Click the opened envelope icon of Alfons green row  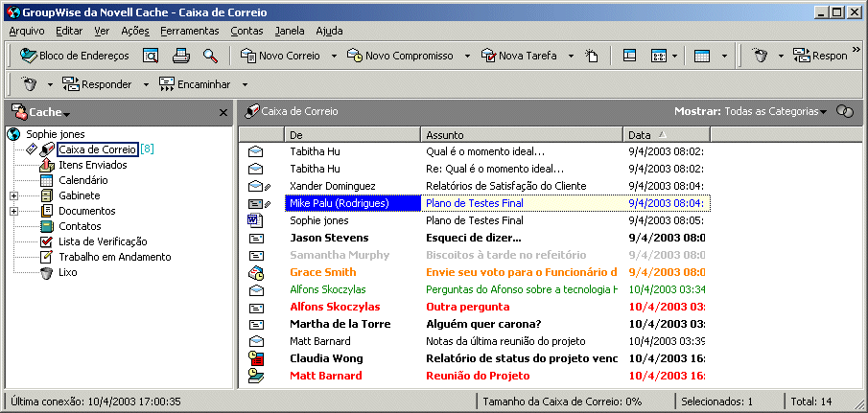coord(256,289)
